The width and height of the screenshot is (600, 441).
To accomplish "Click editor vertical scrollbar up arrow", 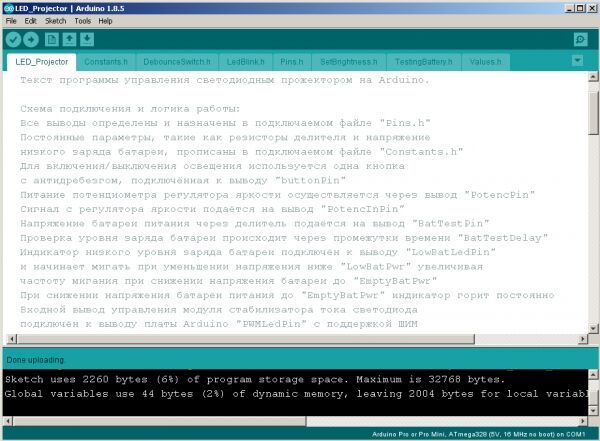I will point(593,77).
